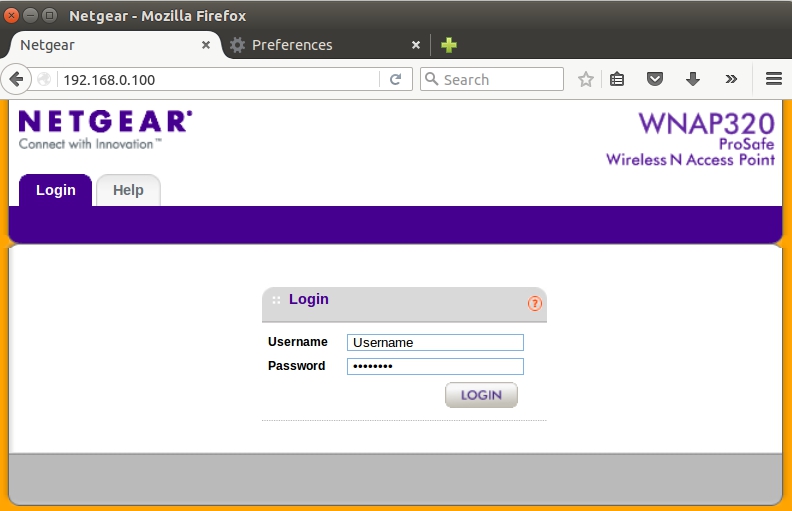Click the NETGEAR logo
Image resolution: width=792 pixels, height=511 pixels.
point(105,121)
